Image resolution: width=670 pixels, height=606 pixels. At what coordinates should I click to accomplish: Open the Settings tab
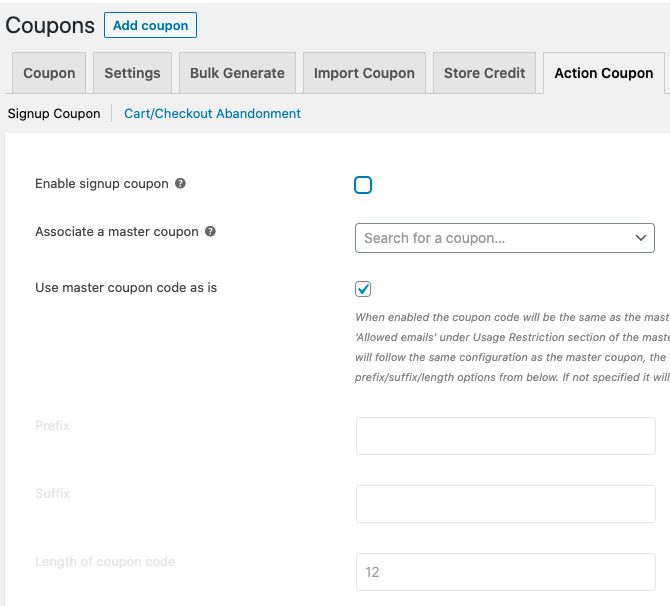132,73
